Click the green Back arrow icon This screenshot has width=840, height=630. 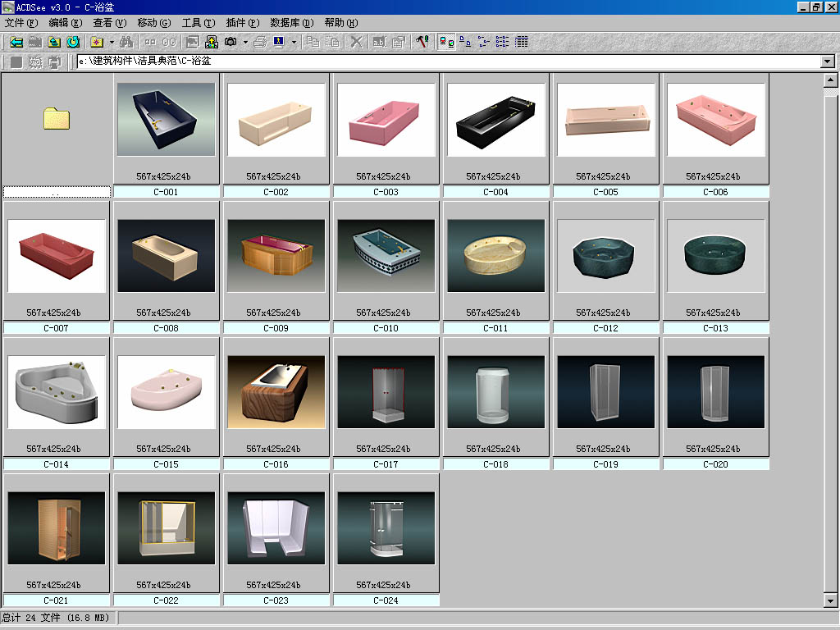tap(16, 41)
